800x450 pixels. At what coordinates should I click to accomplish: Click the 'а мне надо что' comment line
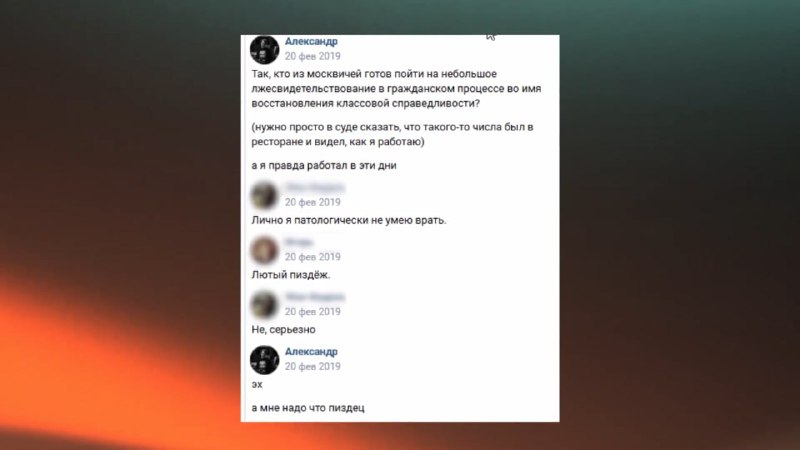[x=308, y=408]
